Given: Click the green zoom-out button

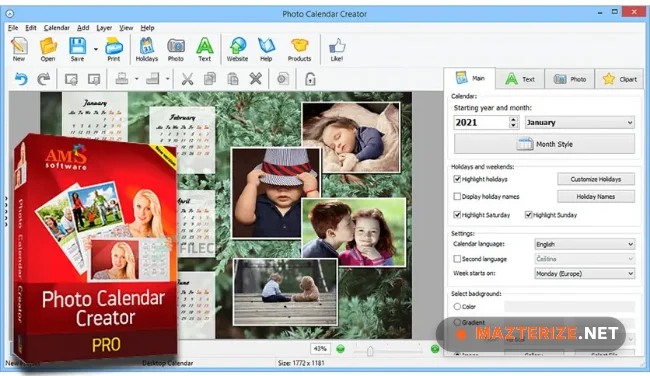Looking at the screenshot, I should click(340, 349).
